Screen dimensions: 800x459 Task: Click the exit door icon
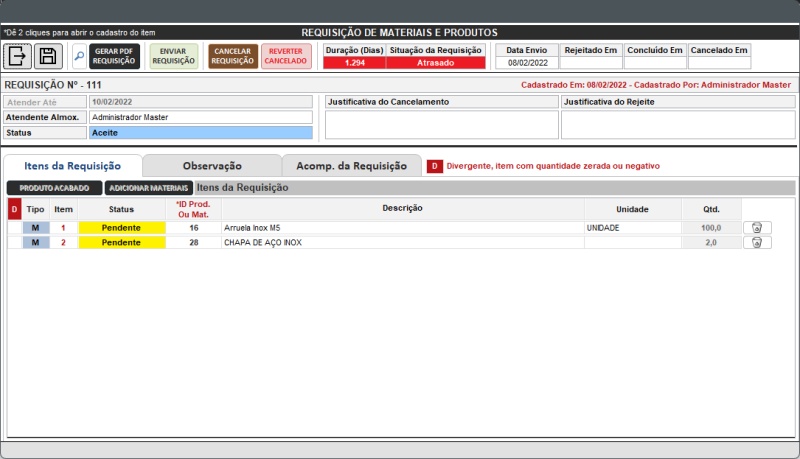pos(18,56)
